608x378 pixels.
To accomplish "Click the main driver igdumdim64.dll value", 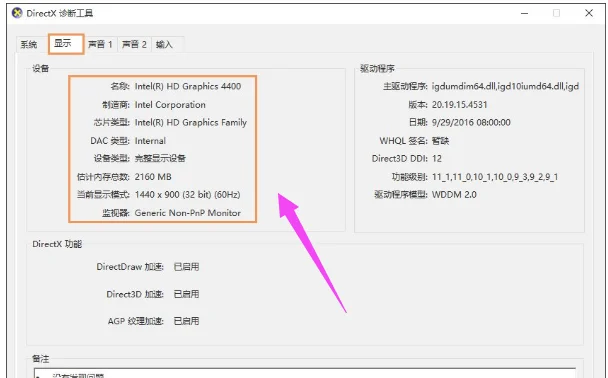I will click(505, 86).
